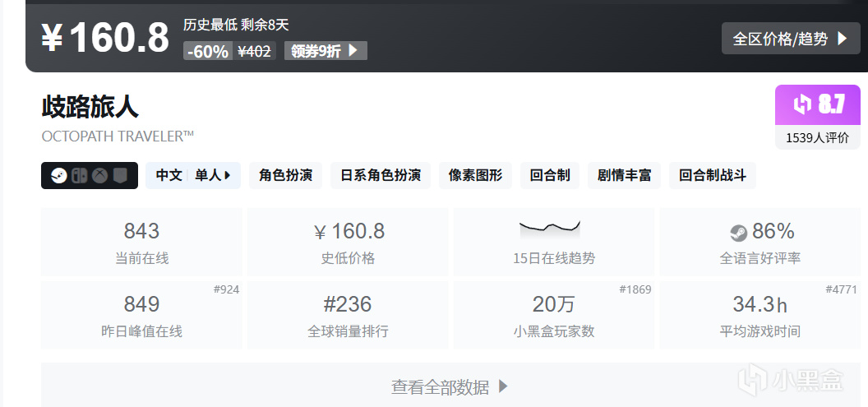
Task: Expand 查看全部数据 to view all data
Action: [x=450, y=386]
